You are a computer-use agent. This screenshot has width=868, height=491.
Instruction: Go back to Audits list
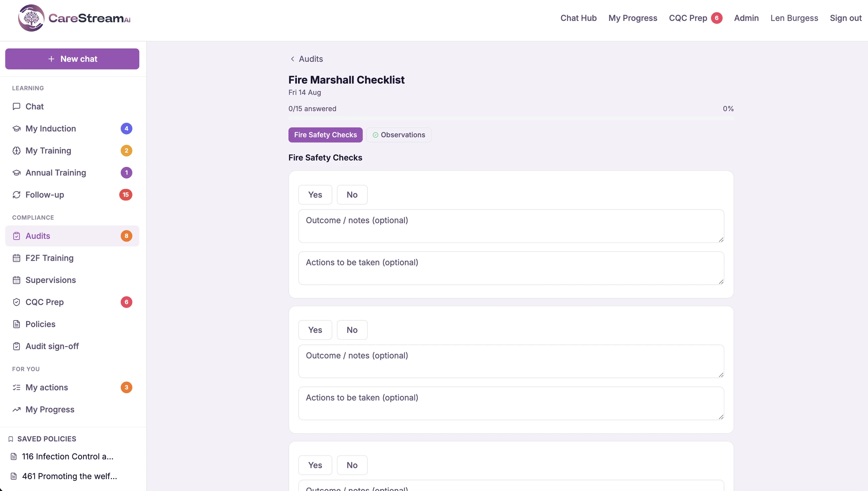[x=306, y=59]
